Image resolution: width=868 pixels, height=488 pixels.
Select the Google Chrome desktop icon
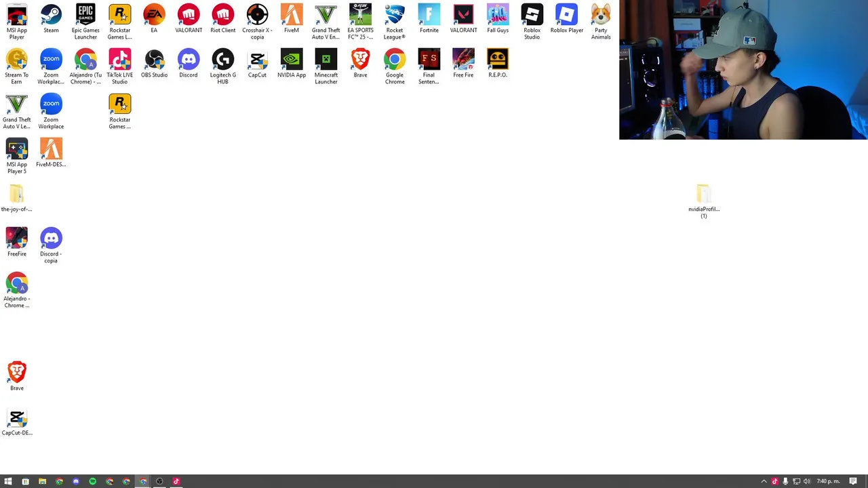(395, 66)
